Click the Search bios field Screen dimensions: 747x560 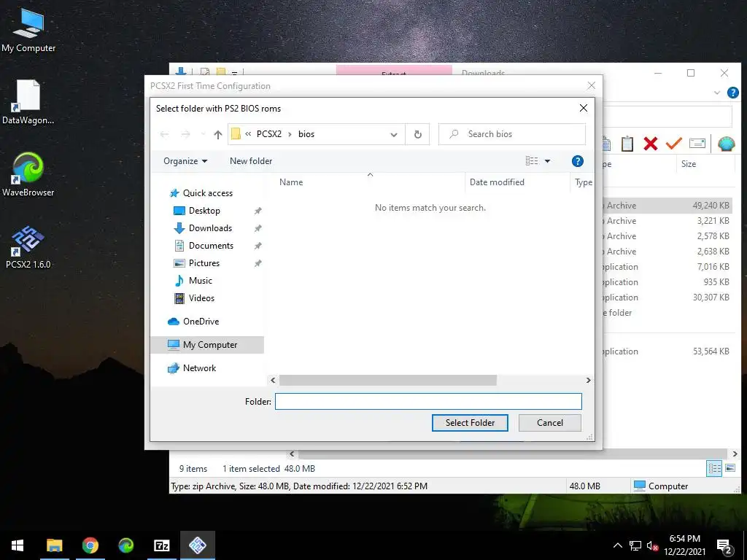click(511, 134)
